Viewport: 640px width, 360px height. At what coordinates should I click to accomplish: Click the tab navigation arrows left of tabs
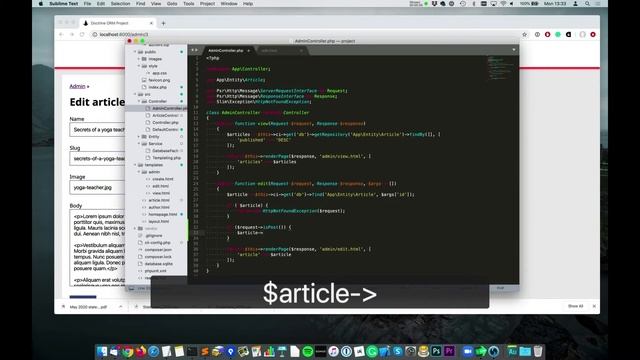click(x=194, y=50)
